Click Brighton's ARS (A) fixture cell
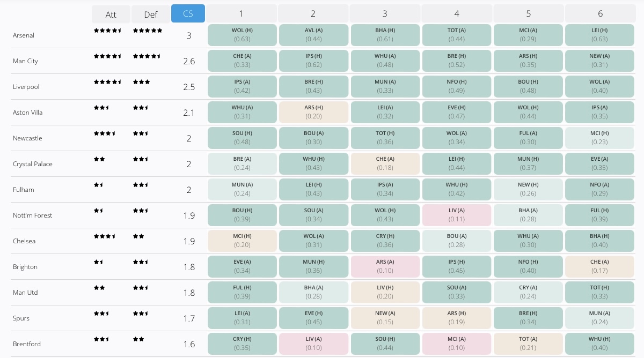Viewport: 644px width, 358px height. tap(385, 266)
